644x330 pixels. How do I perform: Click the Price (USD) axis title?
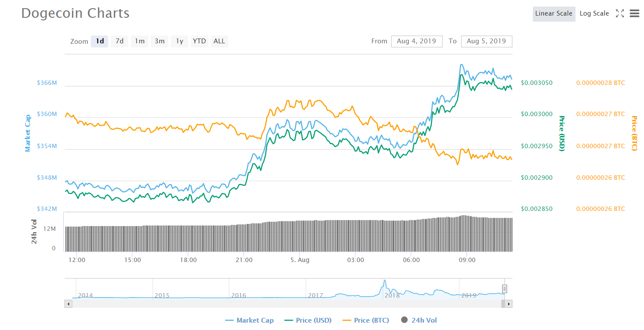[562, 133]
